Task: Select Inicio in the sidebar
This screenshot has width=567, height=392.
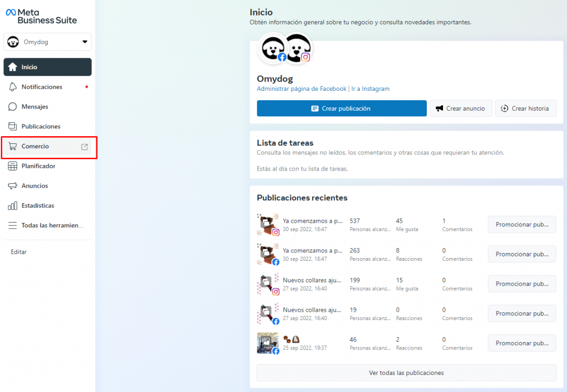Action: coord(48,67)
